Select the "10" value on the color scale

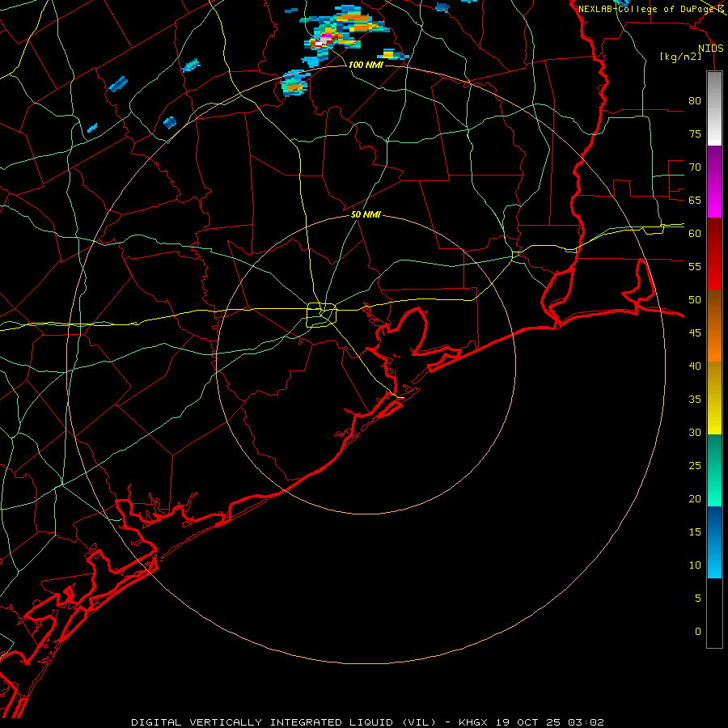695,565
